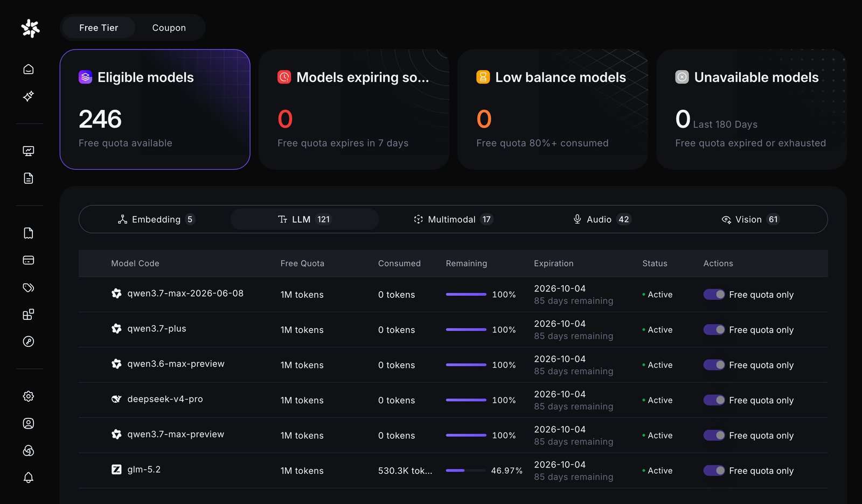Open the settings gear sidebar icon
Image resolution: width=862 pixels, height=504 pixels.
pyautogui.click(x=29, y=396)
